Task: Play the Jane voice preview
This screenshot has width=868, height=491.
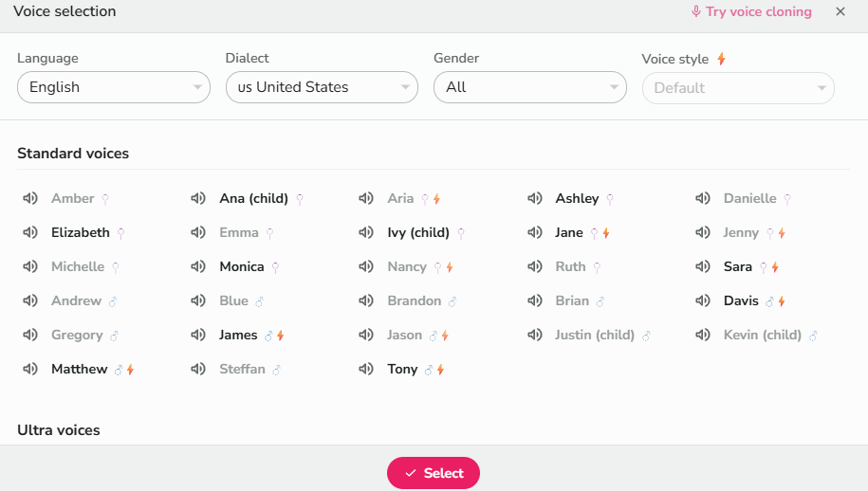Action: pos(535,232)
